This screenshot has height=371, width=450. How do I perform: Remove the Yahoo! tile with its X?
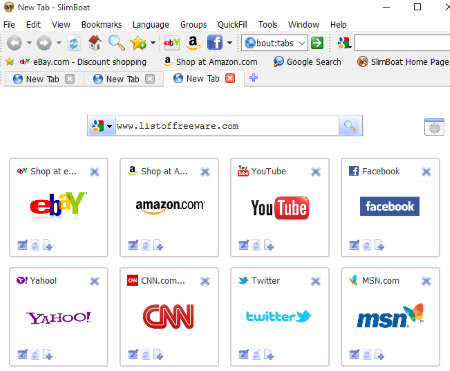95,281
